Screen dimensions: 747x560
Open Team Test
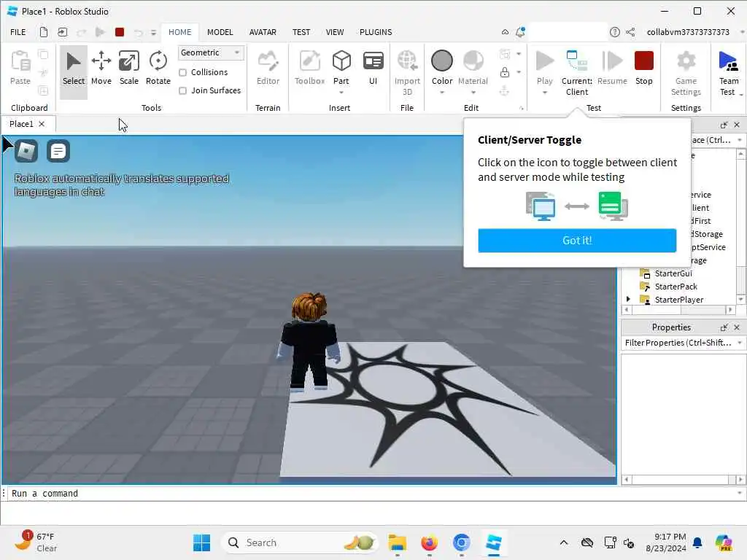tap(729, 72)
